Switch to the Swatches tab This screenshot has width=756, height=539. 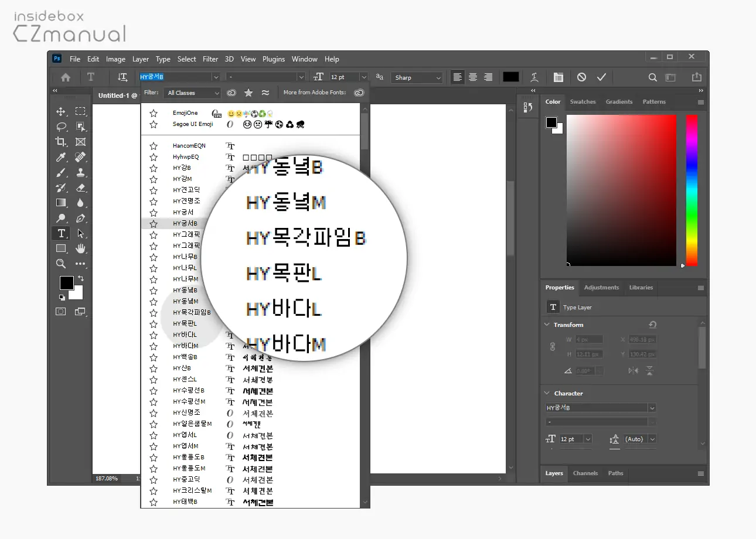pos(583,101)
